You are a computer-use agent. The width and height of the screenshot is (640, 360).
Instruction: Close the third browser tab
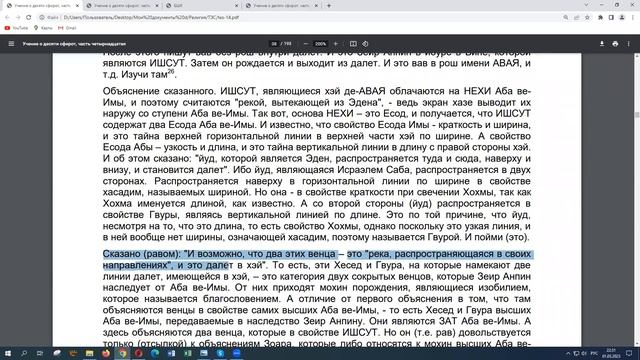[x=237, y=6]
